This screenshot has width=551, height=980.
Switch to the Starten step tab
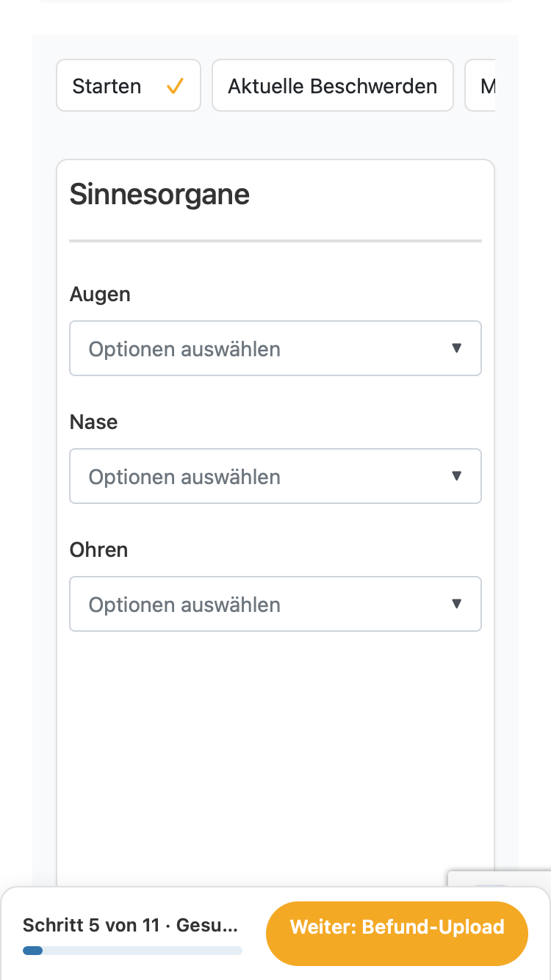coord(129,85)
